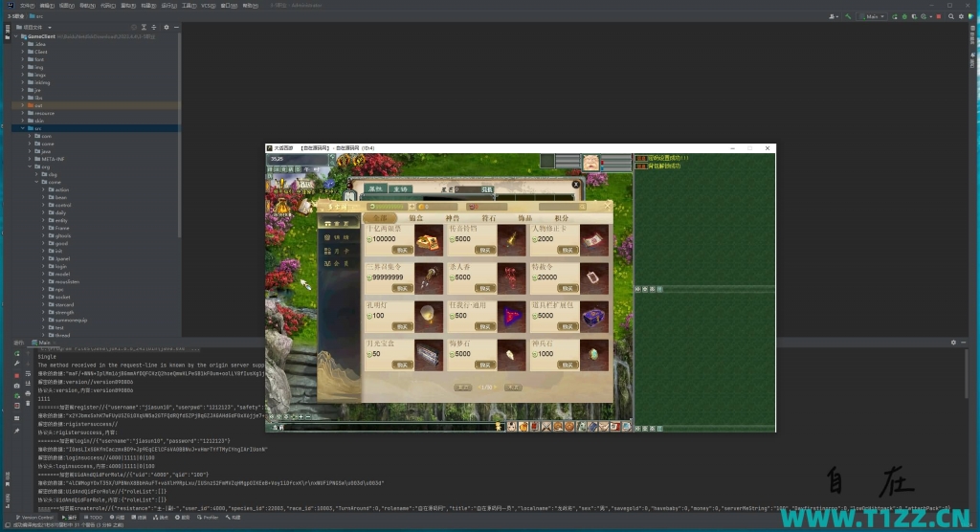Click the 神兵石 gem item thumbnail
Image resolution: width=980 pixels, height=532 pixels.
[x=593, y=355]
